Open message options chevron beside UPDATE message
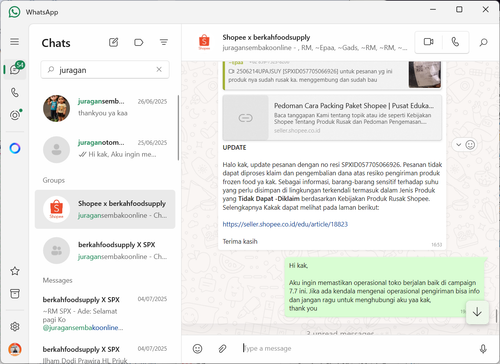 tap(459, 145)
